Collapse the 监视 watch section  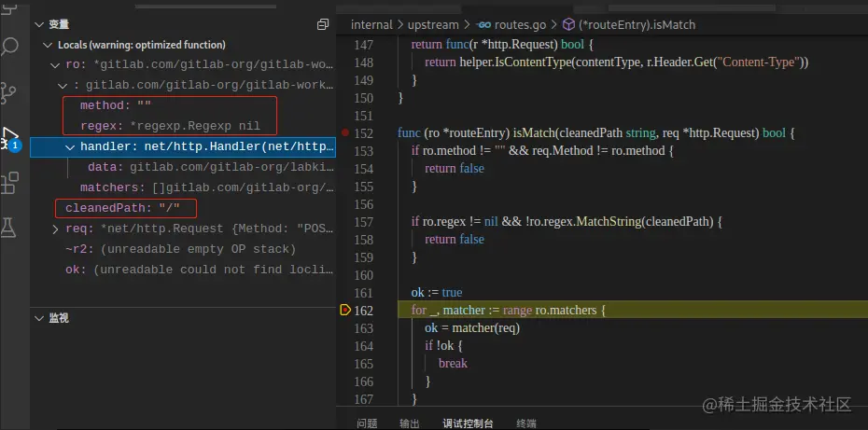click(x=39, y=318)
